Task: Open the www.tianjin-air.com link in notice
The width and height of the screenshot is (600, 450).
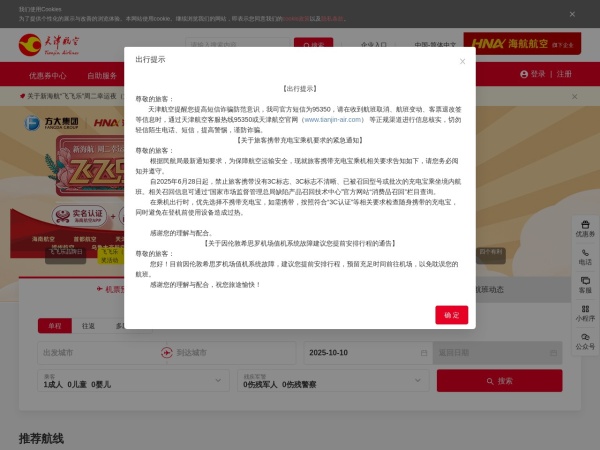Action: tap(333, 119)
